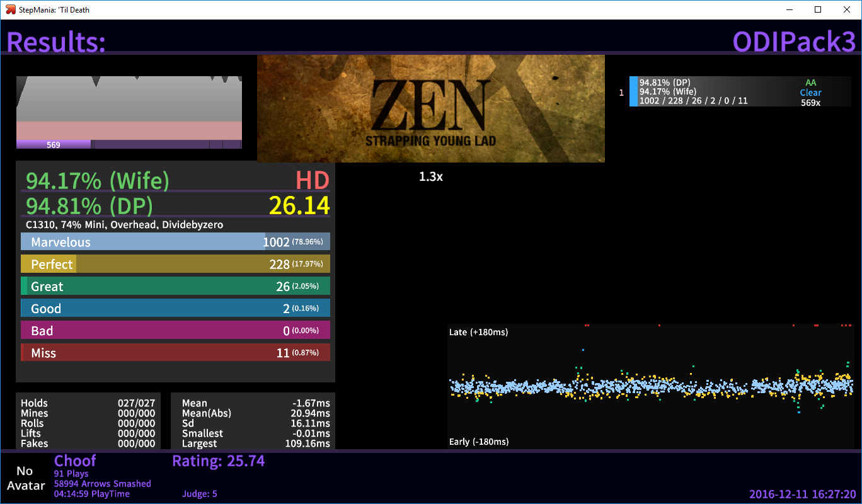The height and width of the screenshot is (504, 862).
Task: Click the Choof player name
Action: click(x=76, y=461)
